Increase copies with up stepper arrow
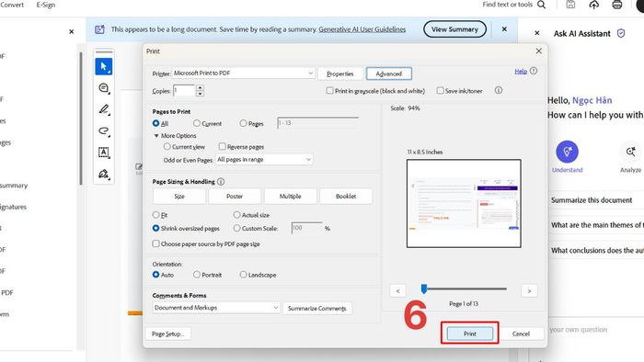 tap(200, 87)
